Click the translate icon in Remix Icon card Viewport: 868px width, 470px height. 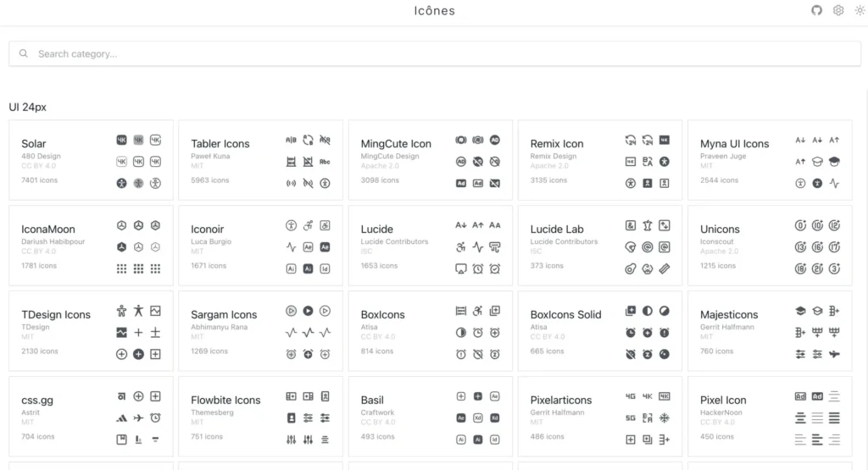coord(647,162)
